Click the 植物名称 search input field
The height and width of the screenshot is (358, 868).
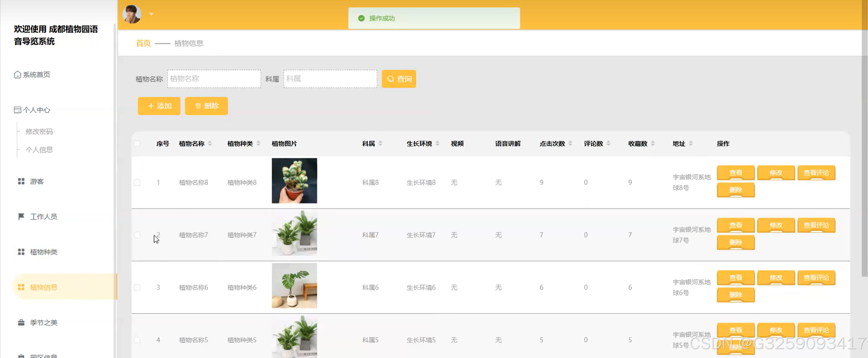tap(214, 79)
